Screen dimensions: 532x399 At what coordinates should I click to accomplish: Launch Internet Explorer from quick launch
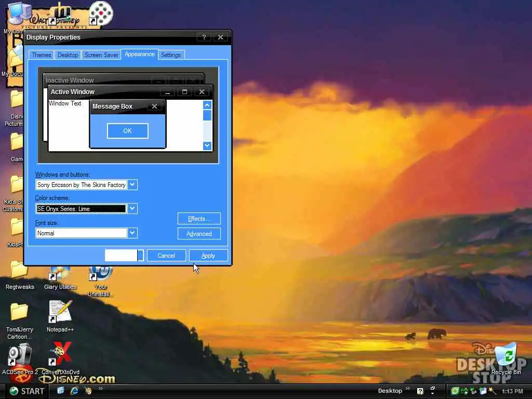point(74,391)
